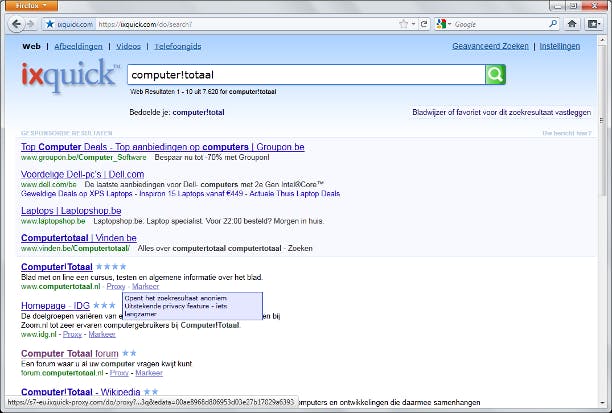The height and width of the screenshot is (413, 612).
Task: Open the orange Firefox menu button
Action: tap(31, 5)
